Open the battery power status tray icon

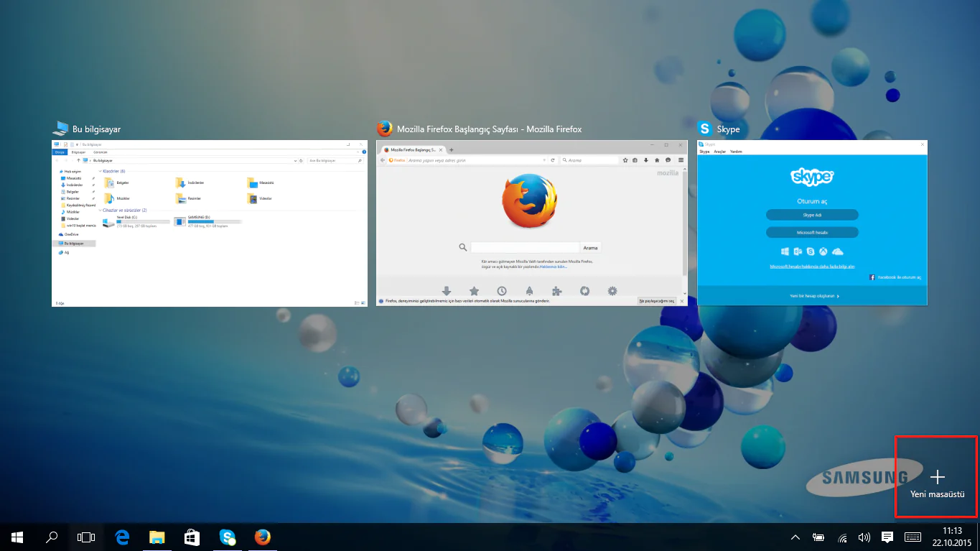pos(818,537)
